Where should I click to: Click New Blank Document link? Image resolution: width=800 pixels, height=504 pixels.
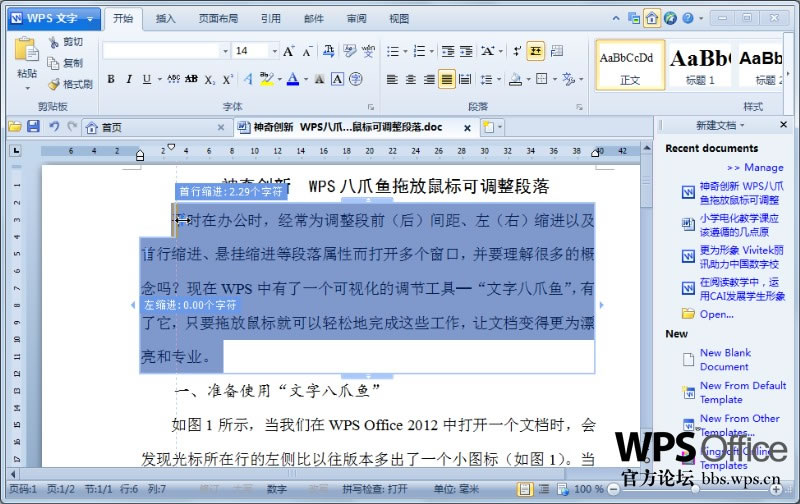pyautogui.click(x=726, y=360)
